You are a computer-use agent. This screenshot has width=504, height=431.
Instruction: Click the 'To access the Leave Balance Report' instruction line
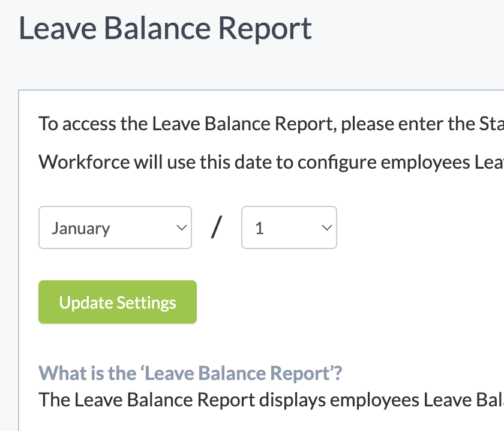[x=271, y=124]
